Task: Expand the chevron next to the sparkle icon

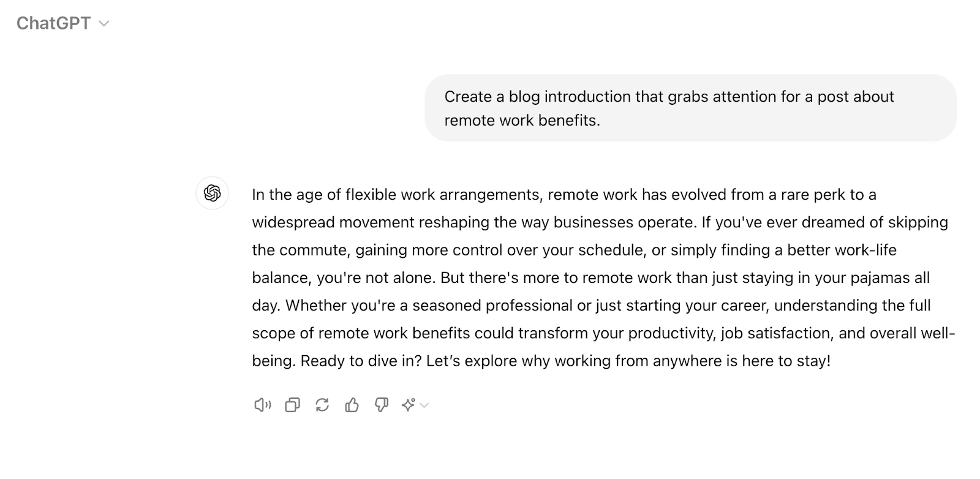Action: (424, 405)
